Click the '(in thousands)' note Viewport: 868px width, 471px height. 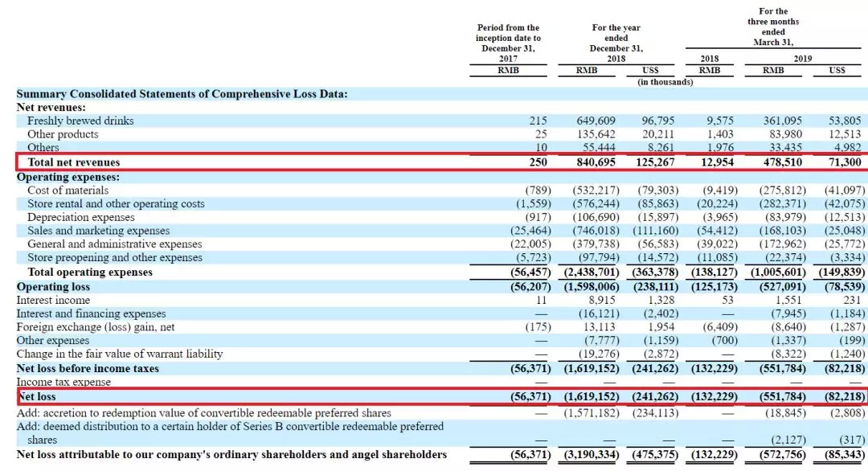tap(665, 82)
